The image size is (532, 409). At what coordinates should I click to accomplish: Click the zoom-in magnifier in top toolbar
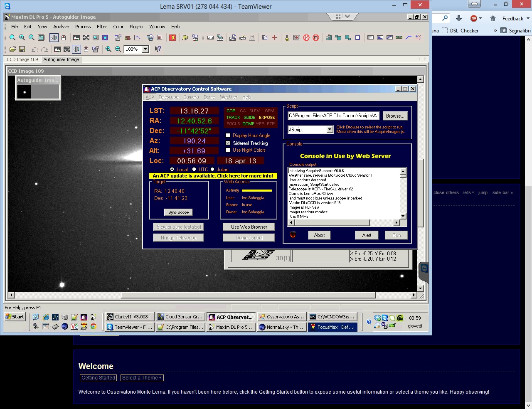point(22,38)
